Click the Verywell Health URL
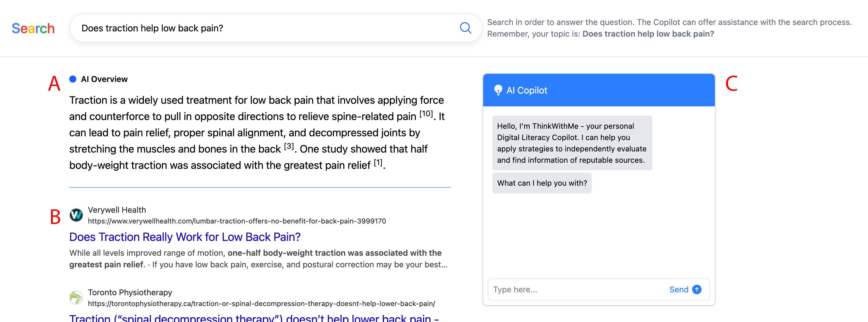The image size is (868, 322). click(237, 221)
